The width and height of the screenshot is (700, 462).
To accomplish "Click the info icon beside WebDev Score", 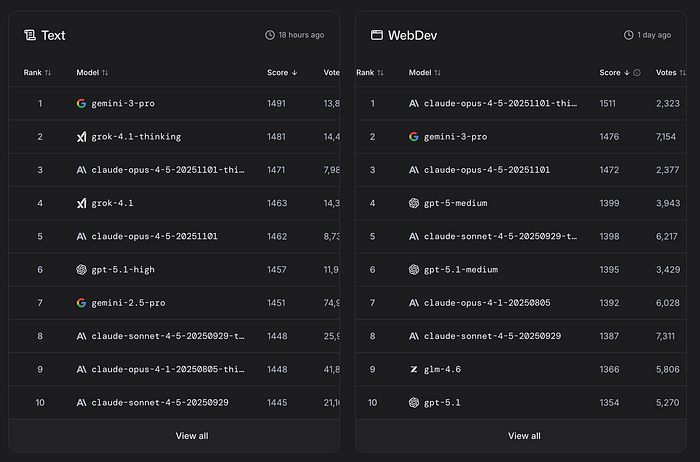I will 637,73.
